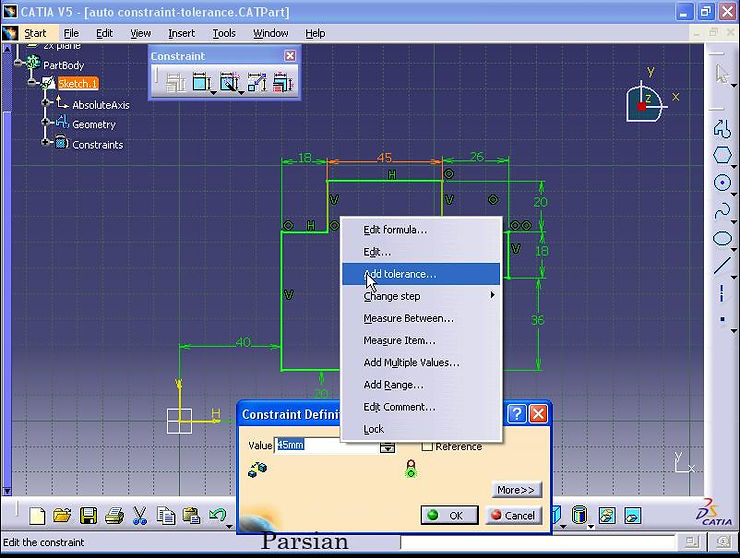Open the Start menu in menu bar
Image resolution: width=740 pixels, height=558 pixels.
pos(35,33)
